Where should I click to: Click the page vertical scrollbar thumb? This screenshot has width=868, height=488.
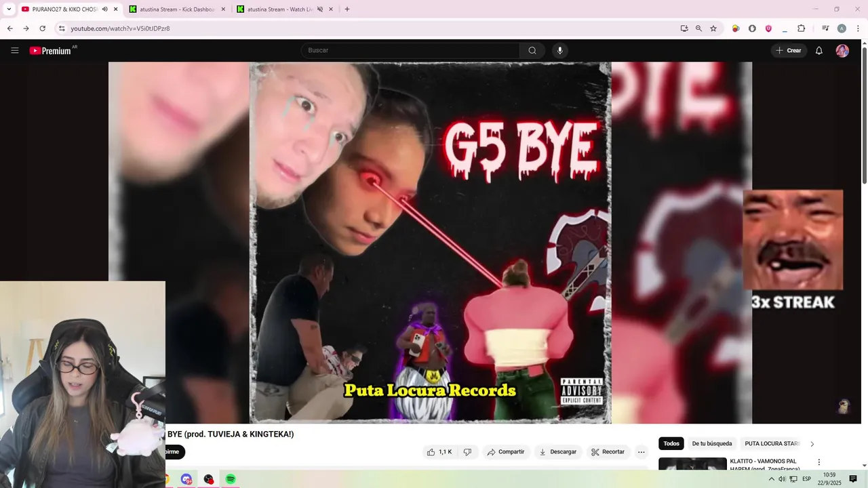tap(865, 115)
